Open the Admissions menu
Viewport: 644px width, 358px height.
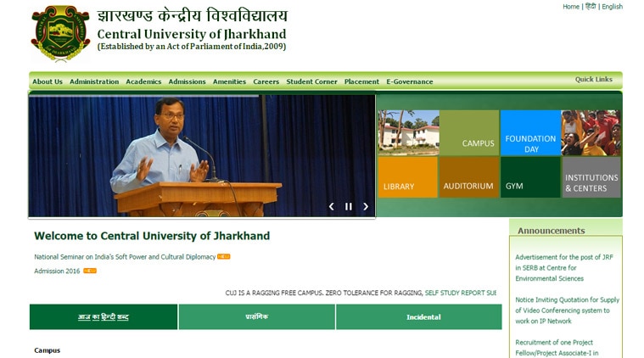pos(187,81)
